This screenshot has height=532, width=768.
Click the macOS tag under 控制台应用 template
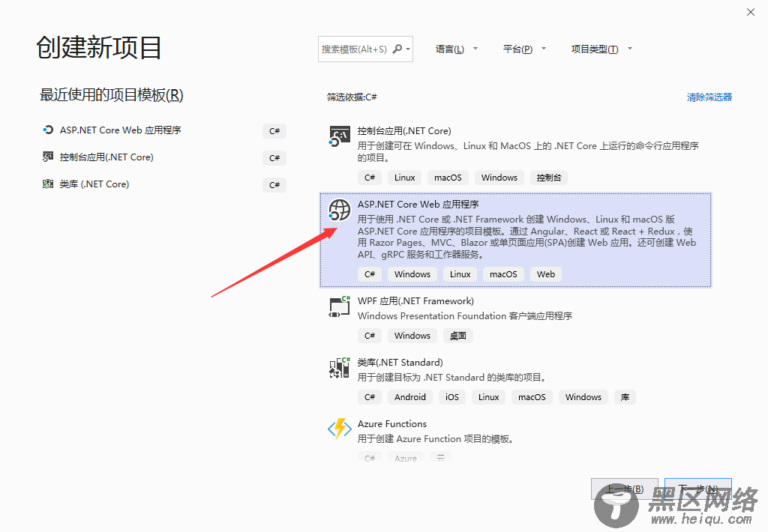(448, 178)
